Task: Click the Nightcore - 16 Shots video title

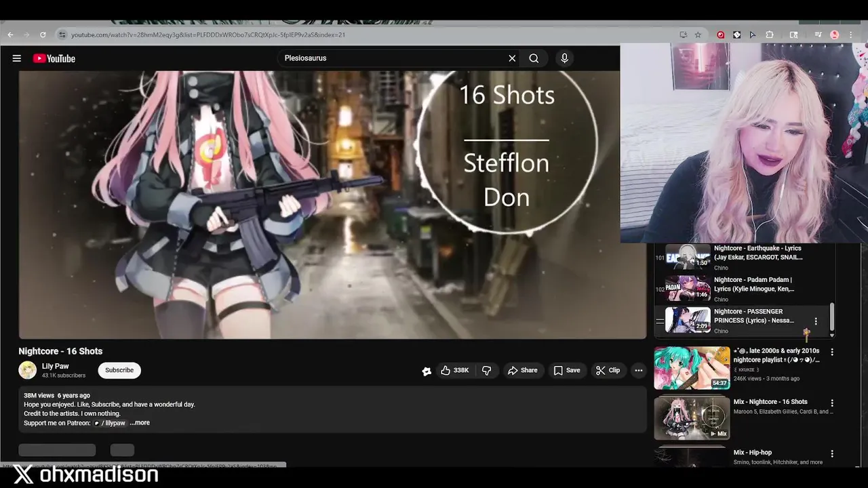Action: pyautogui.click(x=60, y=351)
